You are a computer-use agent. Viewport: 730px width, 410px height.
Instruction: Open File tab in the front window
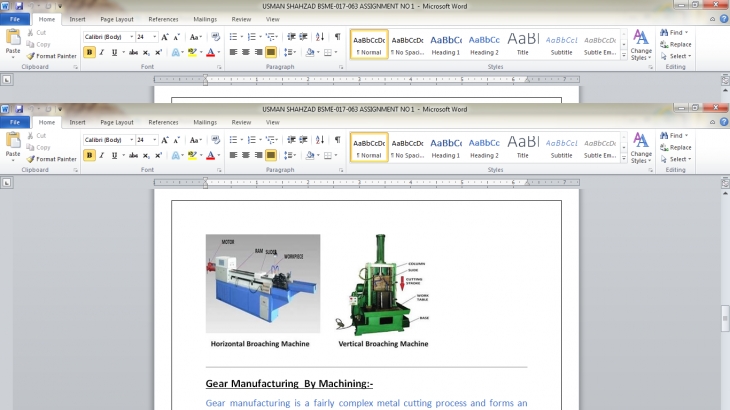15,122
